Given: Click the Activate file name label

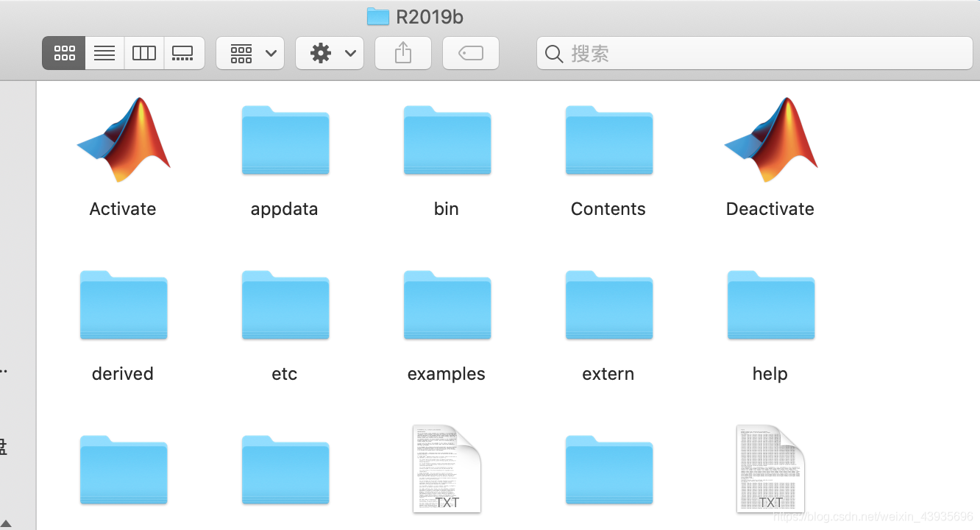Looking at the screenshot, I should point(123,209).
